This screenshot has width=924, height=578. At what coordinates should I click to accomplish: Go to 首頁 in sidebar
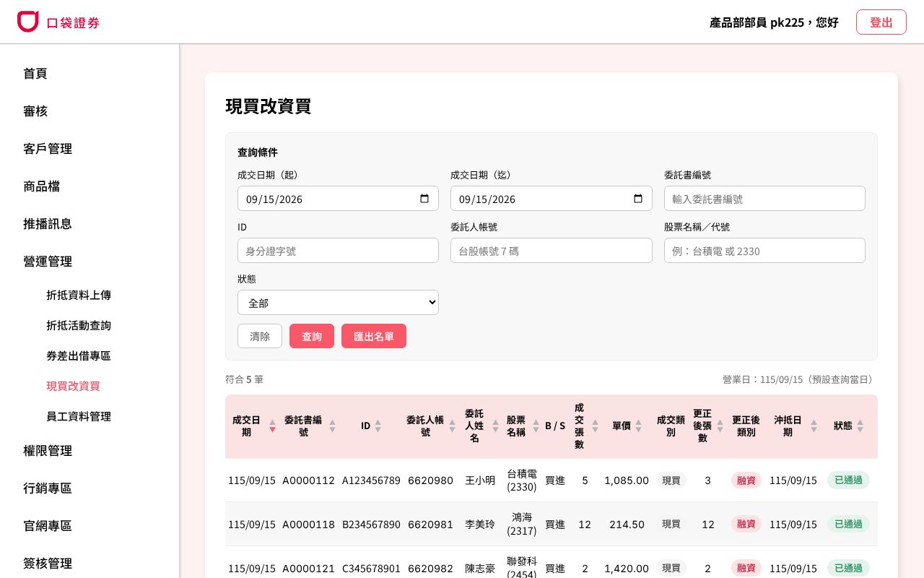(35, 73)
